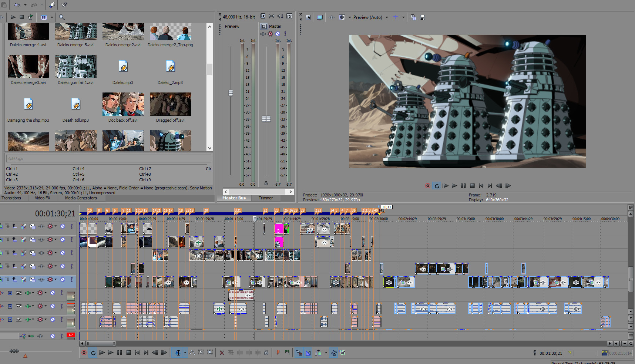
Task: Click Stop under the video preview
Action: pos(472,186)
